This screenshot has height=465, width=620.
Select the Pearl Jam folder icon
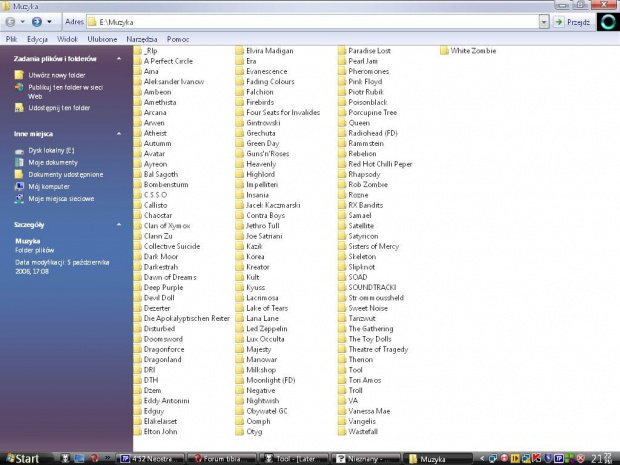pyautogui.click(x=342, y=61)
